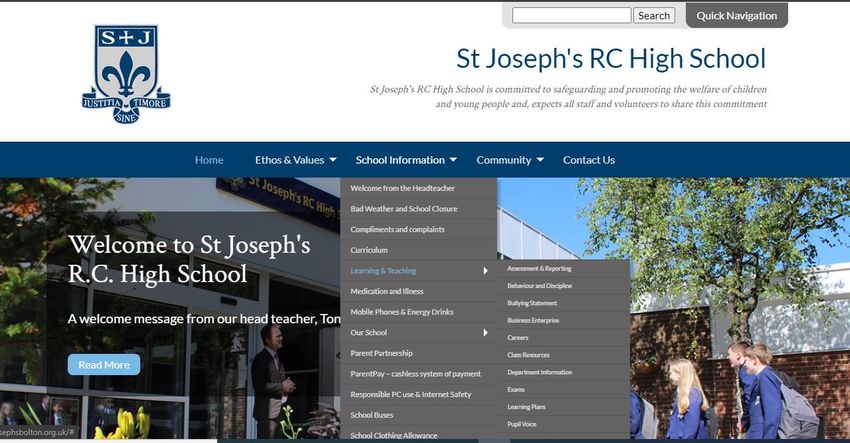The height and width of the screenshot is (443, 850).
Task: Click the welcome message from head teacher text
Action: [204, 319]
